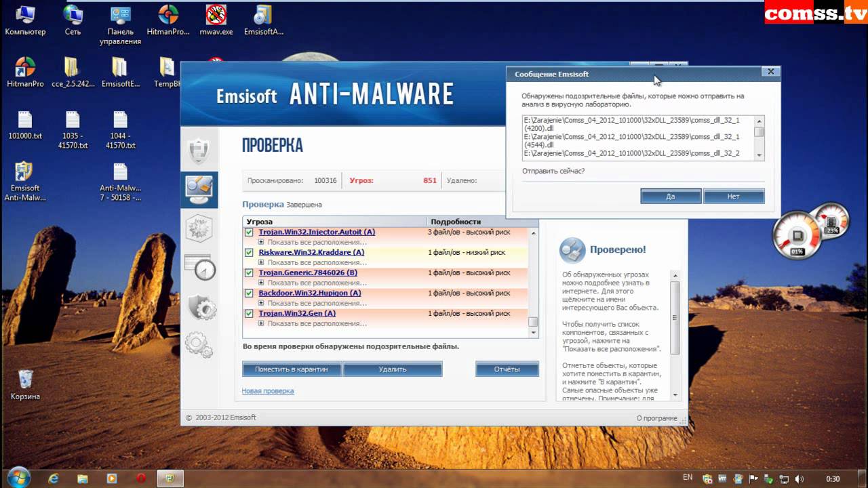This screenshot has width=868, height=488.
Task: Start a Новая проверка scan link
Action: (268, 391)
